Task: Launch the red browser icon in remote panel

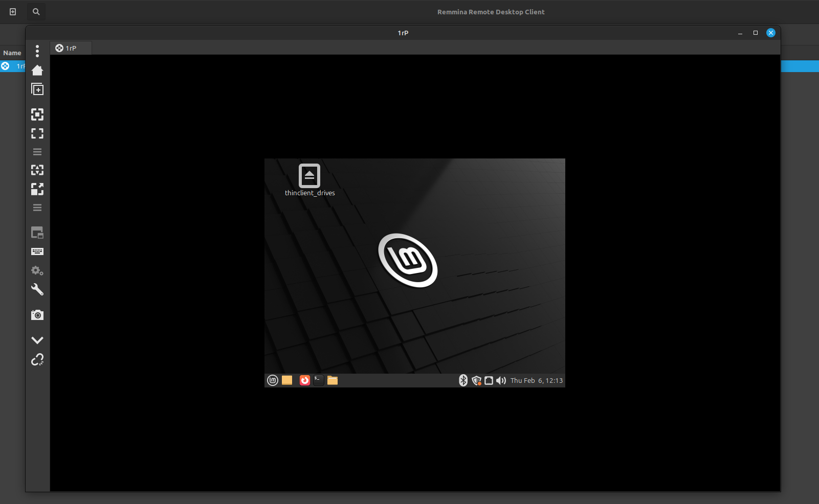Action: [x=305, y=380]
